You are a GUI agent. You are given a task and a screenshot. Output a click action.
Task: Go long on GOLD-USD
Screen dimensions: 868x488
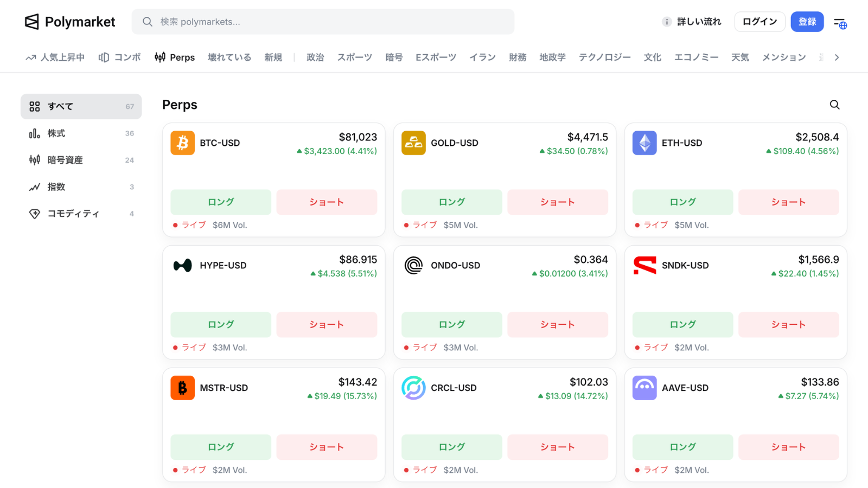452,202
